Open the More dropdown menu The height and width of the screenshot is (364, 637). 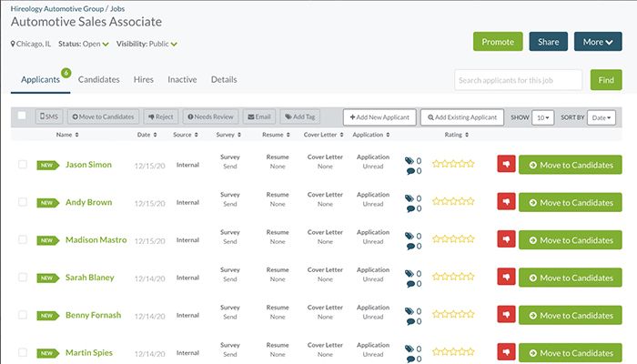[596, 42]
